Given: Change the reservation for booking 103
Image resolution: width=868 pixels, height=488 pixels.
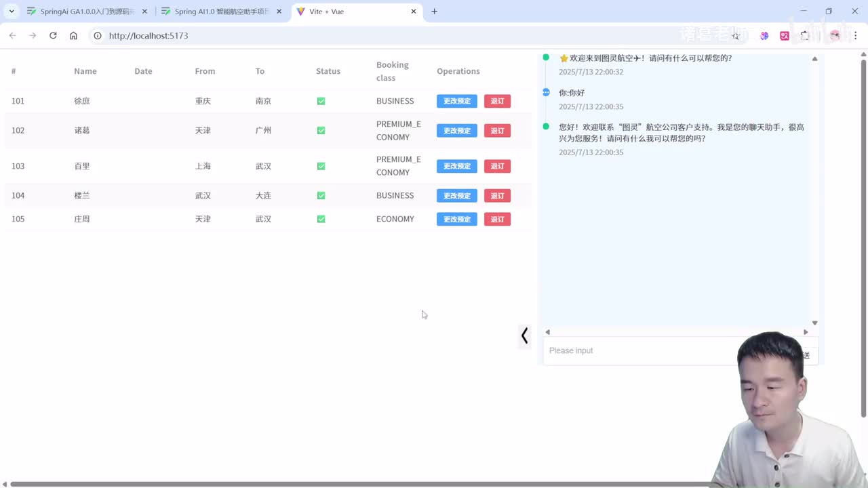Looking at the screenshot, I should pyautogui.click(x=457, y=166).
